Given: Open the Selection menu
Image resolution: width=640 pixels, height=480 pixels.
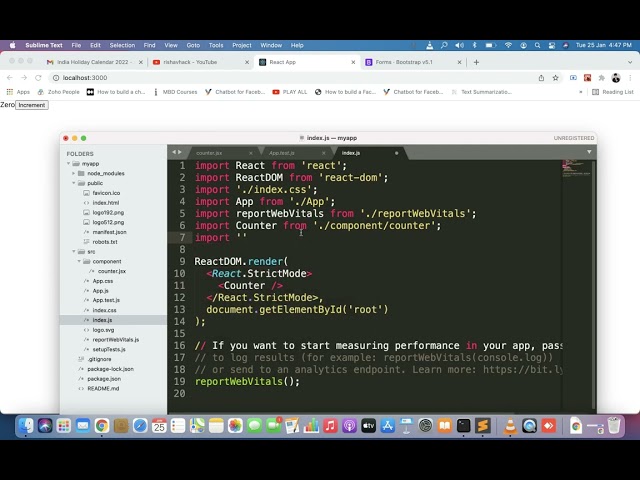Looking at the screenshot, I should tap(122, 45).
